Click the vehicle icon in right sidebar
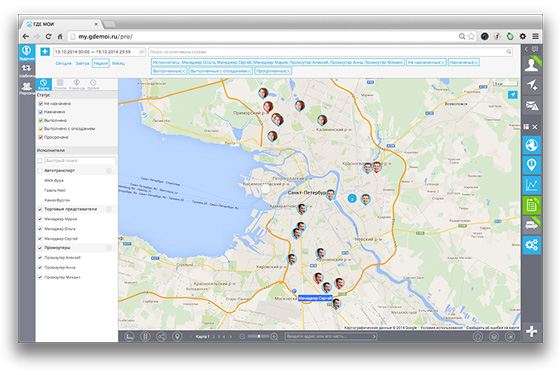The width and height of the screenshot is (560, 375). [x=531, y=225]
